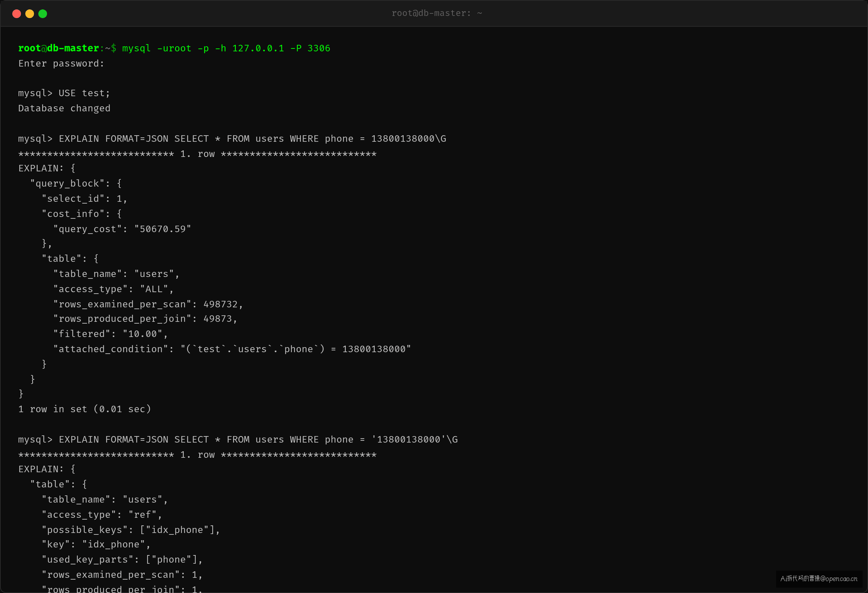The image size is (868, 593).
Task: Click the rows_produced_per_join value 49873
Action: coord(217,319)
